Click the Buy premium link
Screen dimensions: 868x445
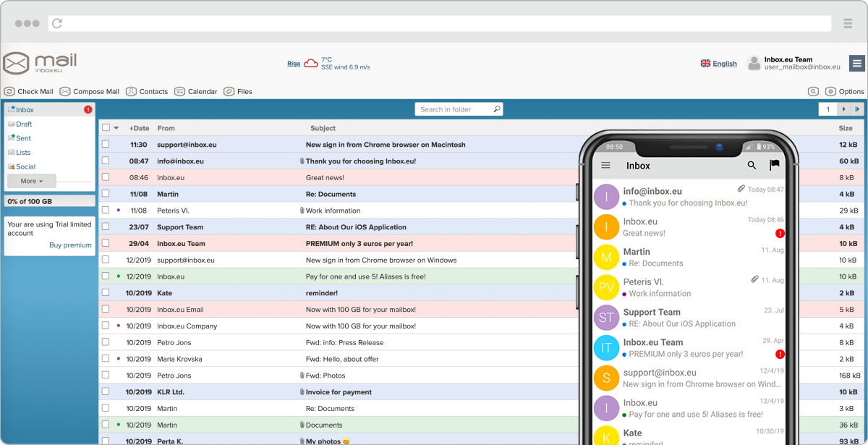[x=70, y=245]
